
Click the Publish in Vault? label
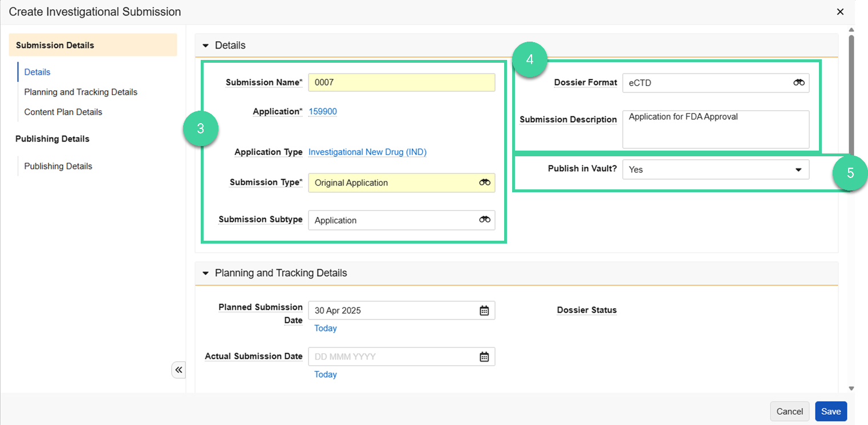(582, 169)
